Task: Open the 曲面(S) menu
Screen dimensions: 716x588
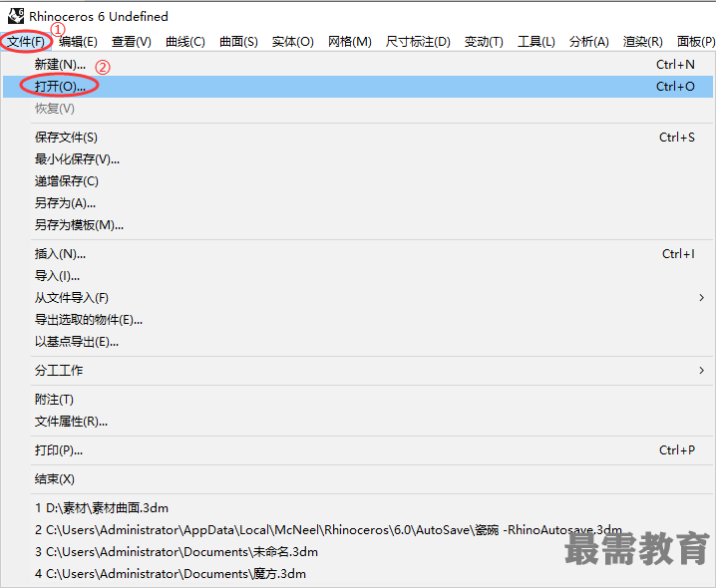Action: 238,42
